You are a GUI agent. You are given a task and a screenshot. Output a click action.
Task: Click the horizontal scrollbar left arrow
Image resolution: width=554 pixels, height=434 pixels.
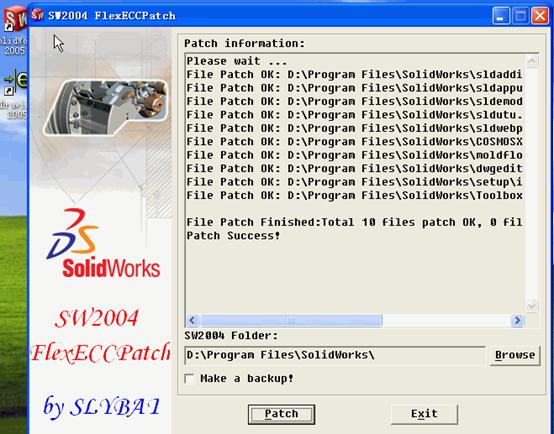point(193,321)
